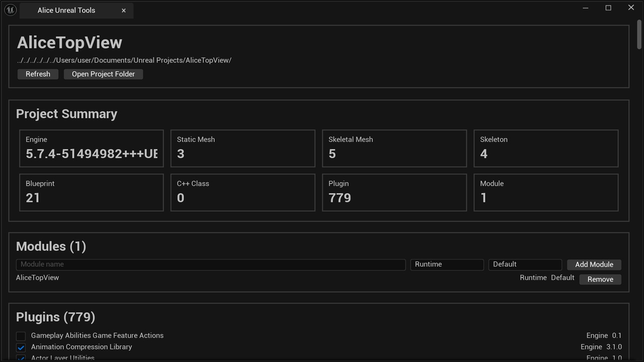
Task: Select the Skeletal Mesh summary card
Action: [x=394, y=148]
